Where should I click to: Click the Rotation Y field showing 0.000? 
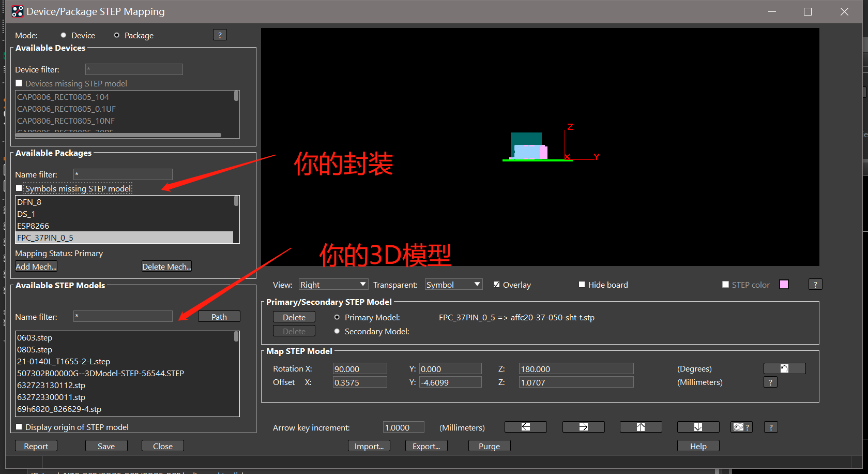tap(450, 368)
